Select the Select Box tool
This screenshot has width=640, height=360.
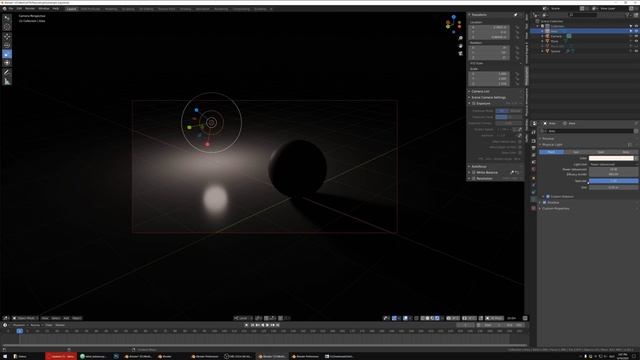pyautogui.click(x=7, y=18)
